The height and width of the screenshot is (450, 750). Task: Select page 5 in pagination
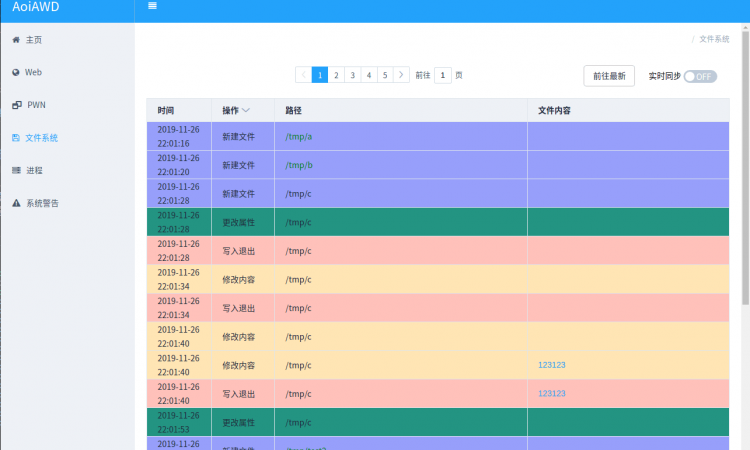385,75
